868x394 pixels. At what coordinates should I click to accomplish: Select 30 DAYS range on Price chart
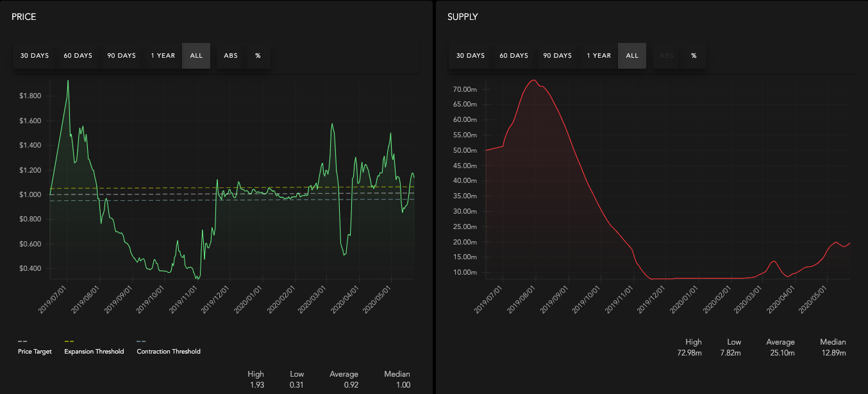click(x=35, y=56)
